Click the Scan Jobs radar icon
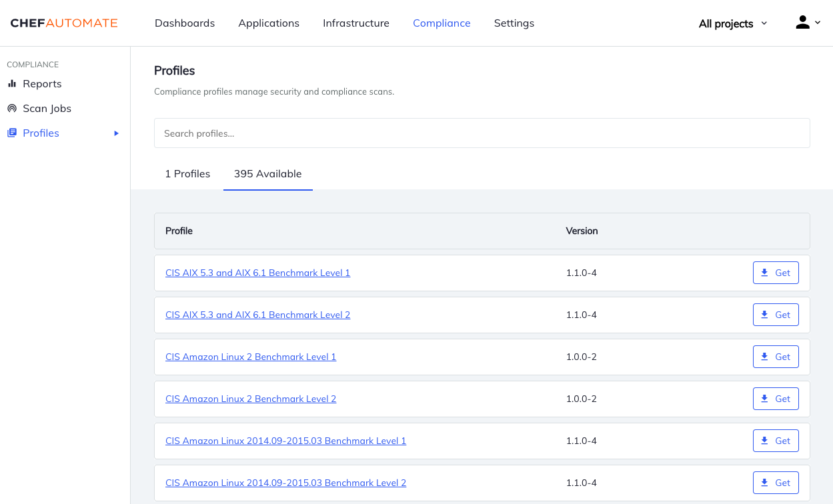This screenshot has height=504, width=833. point(12,109)
